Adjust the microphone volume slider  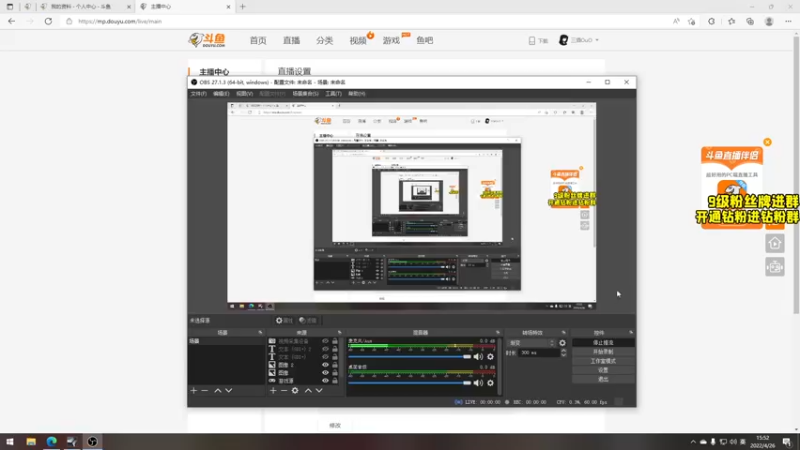tap(410, 357)
